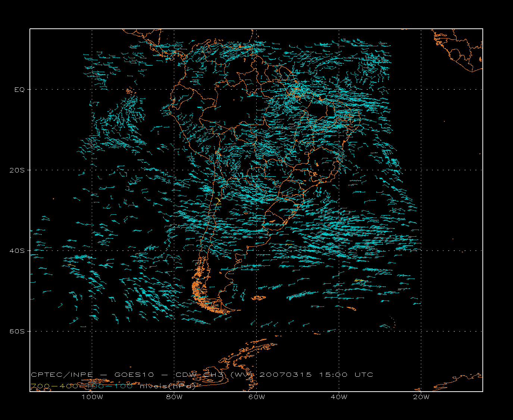The image size is (513, 420).
Task: Click the 15:00 UTC time text
Action: click(346, 375)
